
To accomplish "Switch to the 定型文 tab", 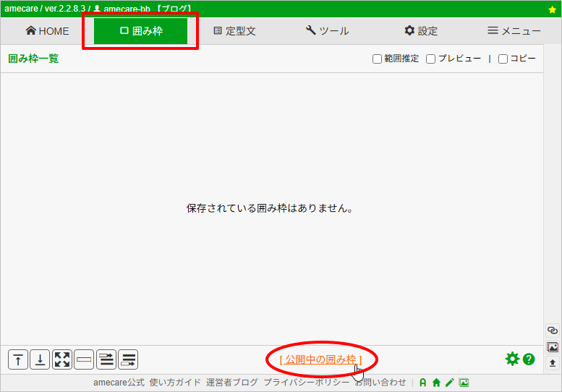I will coord(234,31).
